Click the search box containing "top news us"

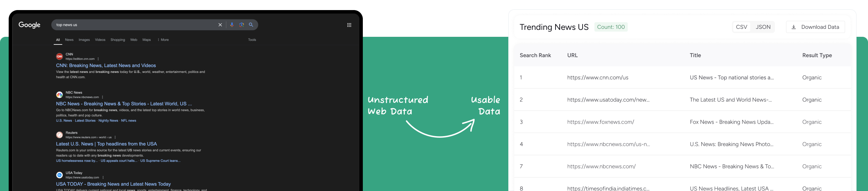pyautogui.click(x=135, y=25)
